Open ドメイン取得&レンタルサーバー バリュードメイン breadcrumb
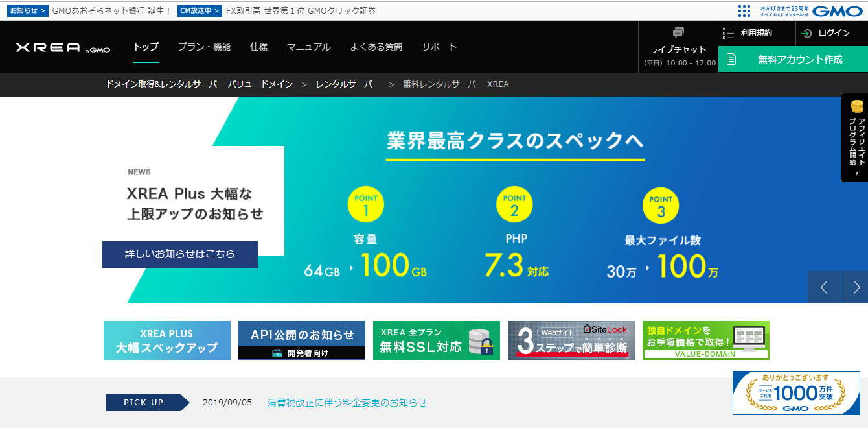The width and height of the screenshot is (868, 428). pyautogui.click(x=200, y=84)
